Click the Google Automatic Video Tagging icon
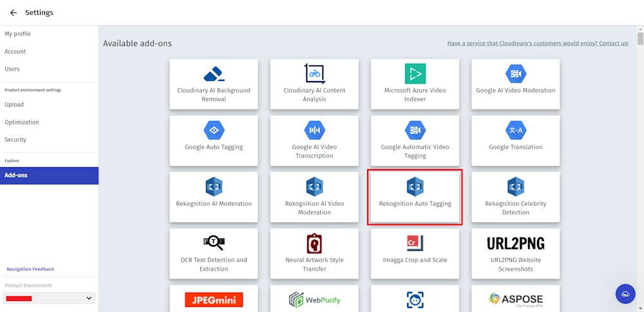 (x=415, y=131)
